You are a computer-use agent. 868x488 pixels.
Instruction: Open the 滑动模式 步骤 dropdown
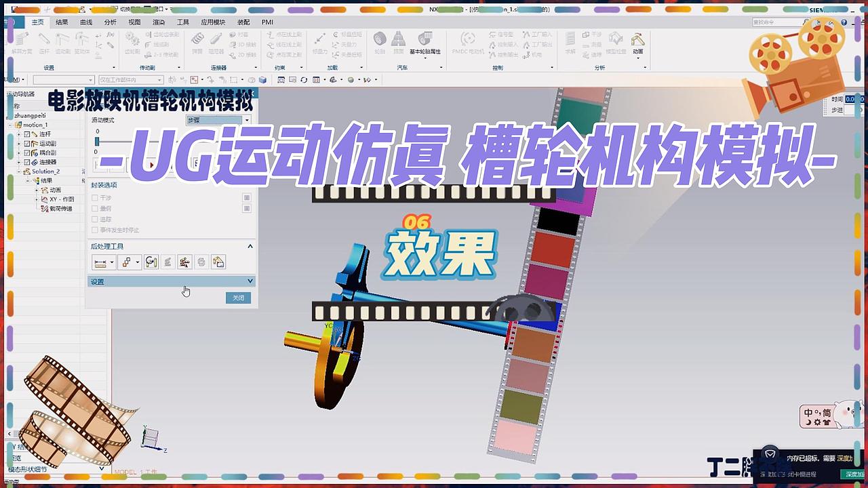coord(218,120)
